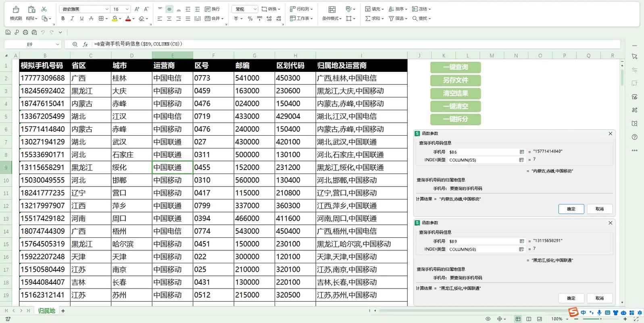Click the 手机号 input field containing $B6

[483, 152]
